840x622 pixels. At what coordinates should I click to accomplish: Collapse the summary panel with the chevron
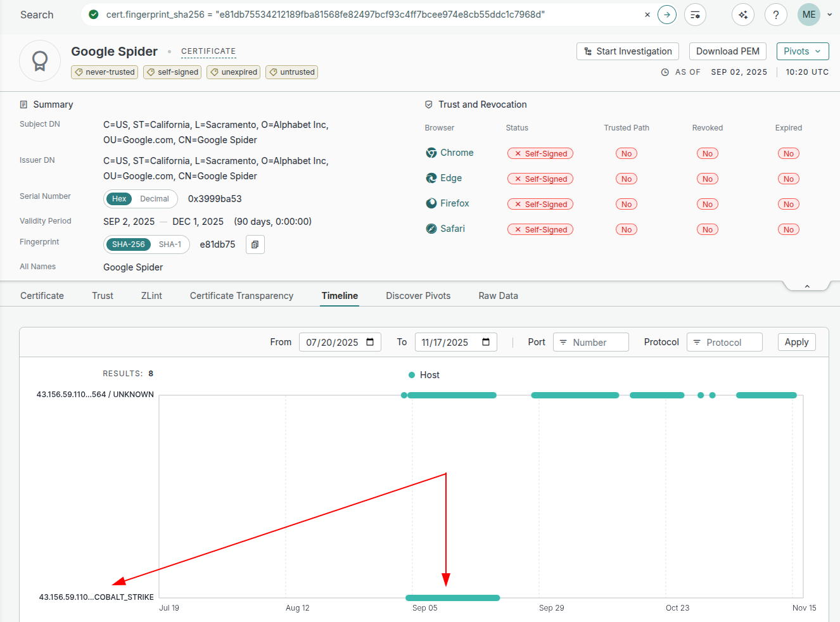pos(807,286)
